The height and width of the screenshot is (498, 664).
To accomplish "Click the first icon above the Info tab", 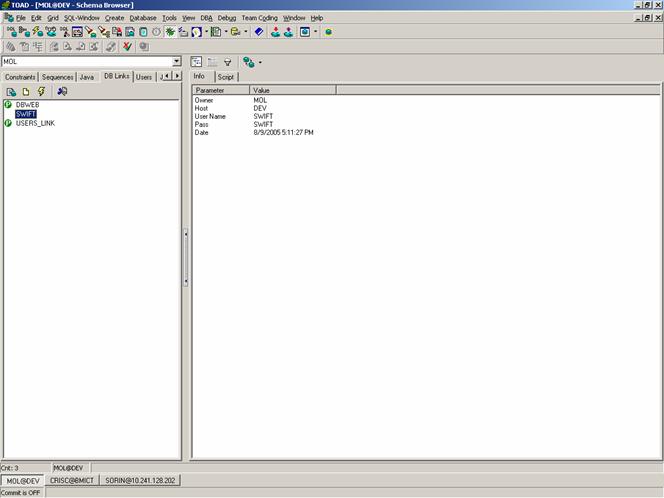I will pyautogui.click(x=197, y=62).
